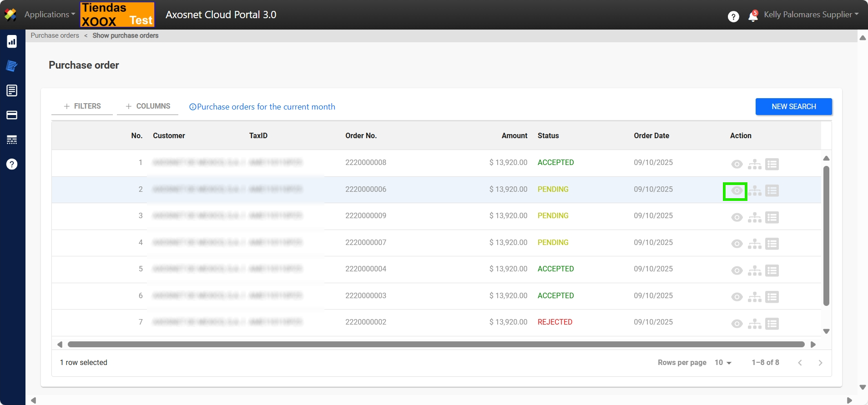
Task: View order 2220000004 with eye icon
Action: (x=737, y=270)
